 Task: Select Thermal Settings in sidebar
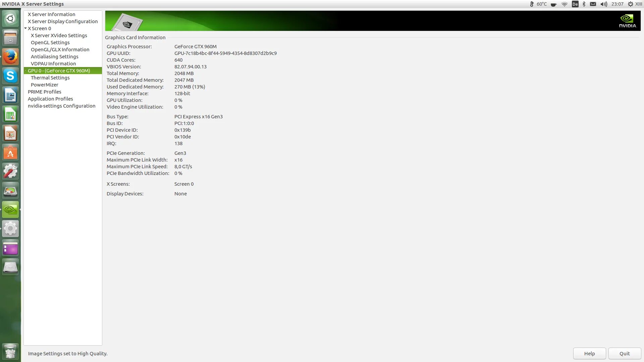click(x=50, y=78)
